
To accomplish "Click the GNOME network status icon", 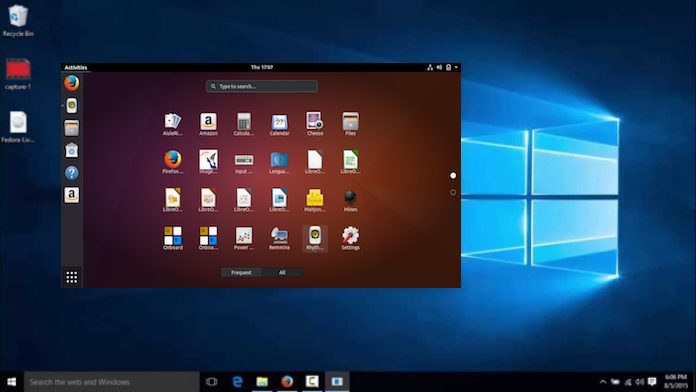I will 430,67.
